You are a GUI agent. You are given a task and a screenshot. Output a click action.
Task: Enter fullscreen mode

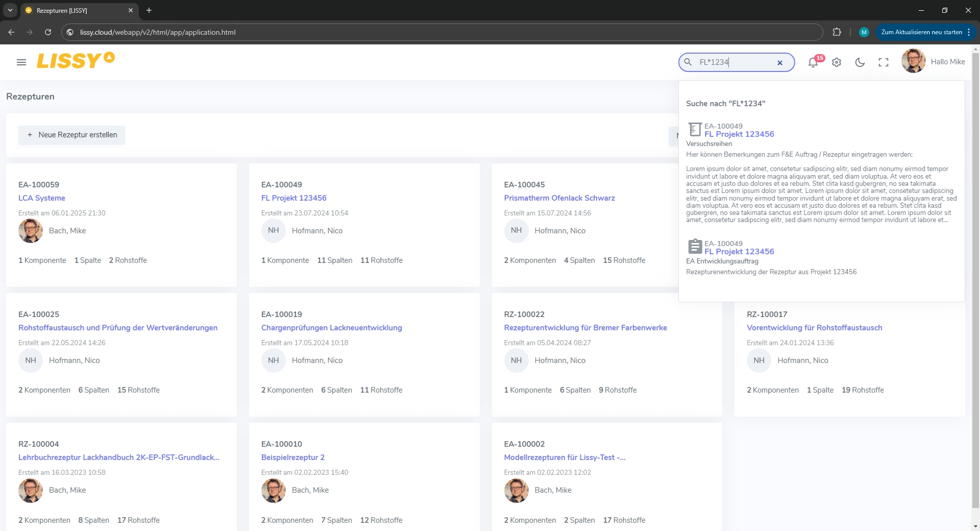(x=884, y=62)
